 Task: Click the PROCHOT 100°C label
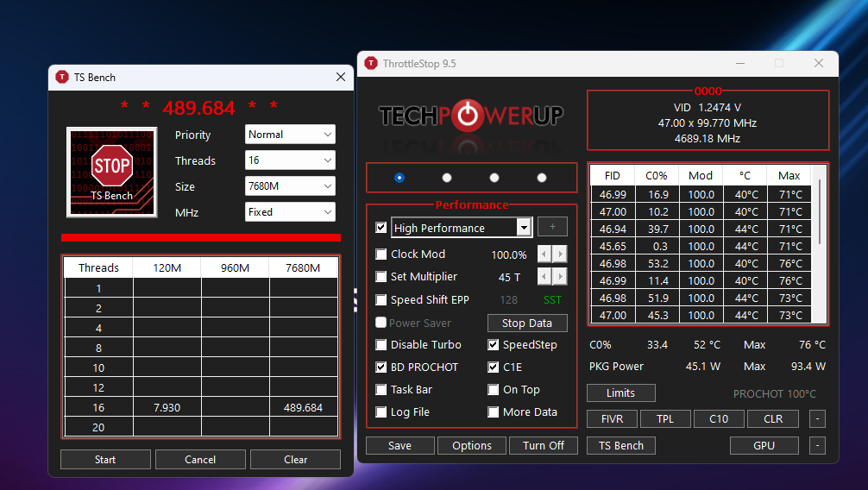(x=775, y=393)
